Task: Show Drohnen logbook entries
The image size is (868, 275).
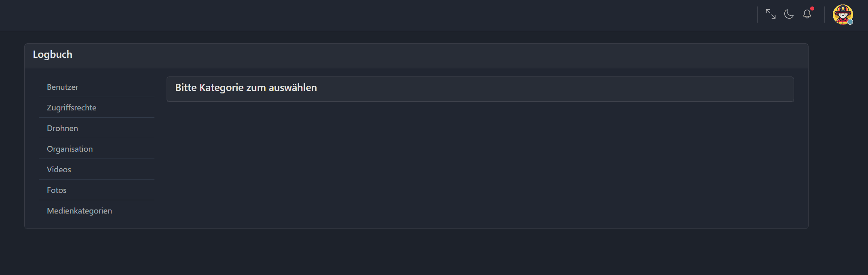Action: (x=62, y=128)
